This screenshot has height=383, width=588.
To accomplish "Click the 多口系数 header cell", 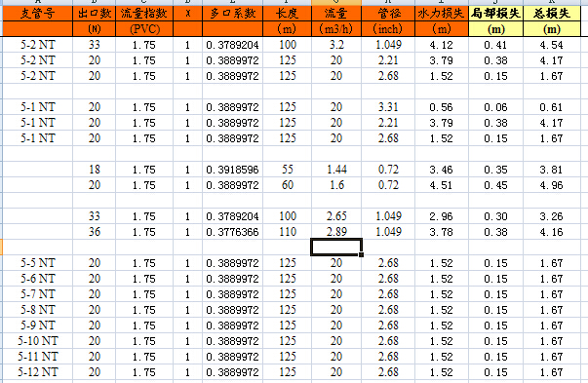I will tap(232, 14).
